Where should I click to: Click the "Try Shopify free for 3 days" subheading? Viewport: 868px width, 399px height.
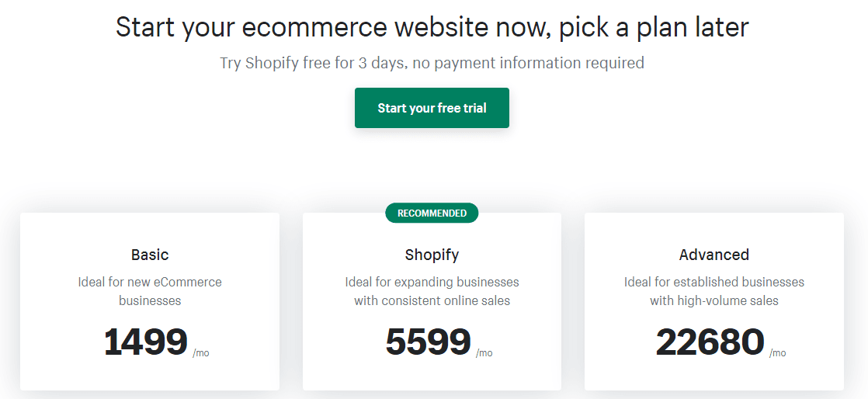311,63
